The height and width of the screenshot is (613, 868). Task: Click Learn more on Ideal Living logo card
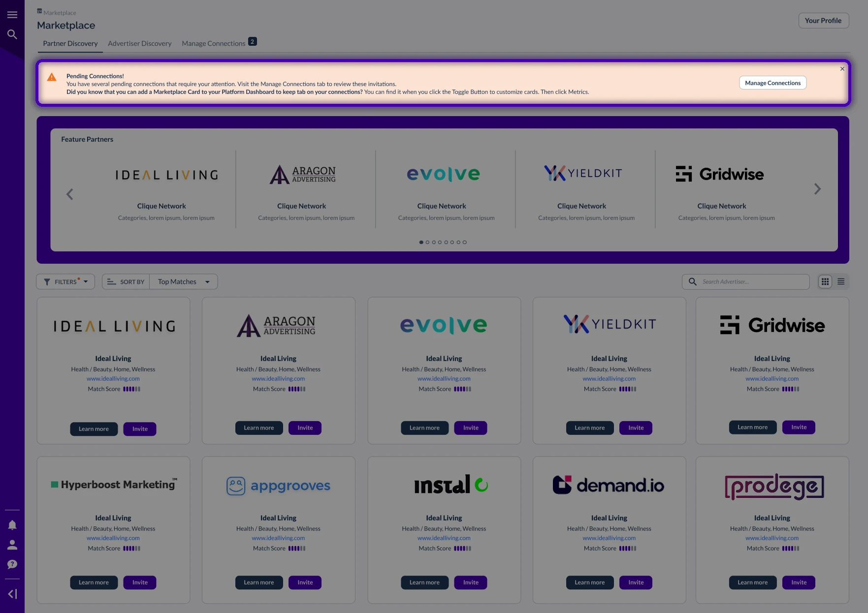point(94,429)
